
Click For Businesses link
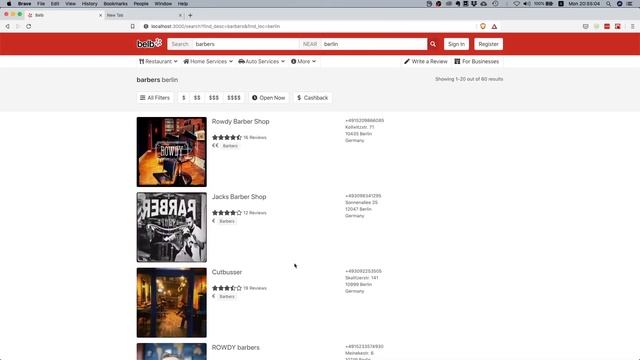click(477, 61)
